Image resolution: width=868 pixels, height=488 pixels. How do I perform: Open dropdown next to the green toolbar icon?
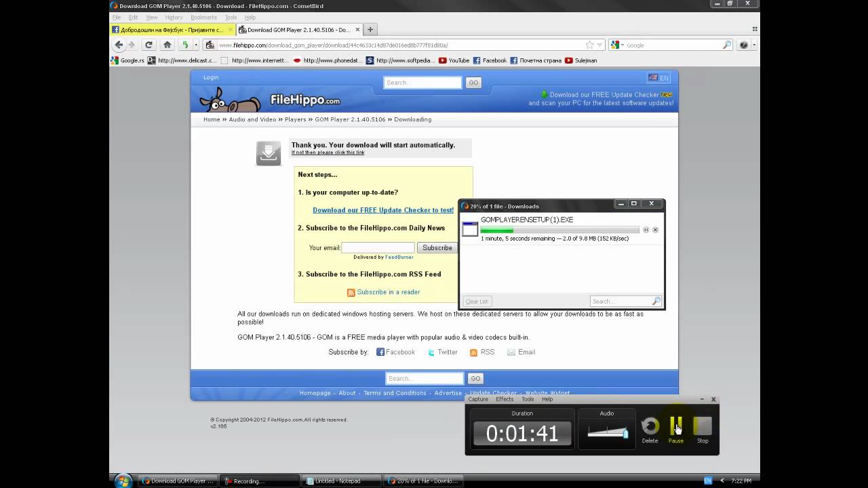click(196, 45)
